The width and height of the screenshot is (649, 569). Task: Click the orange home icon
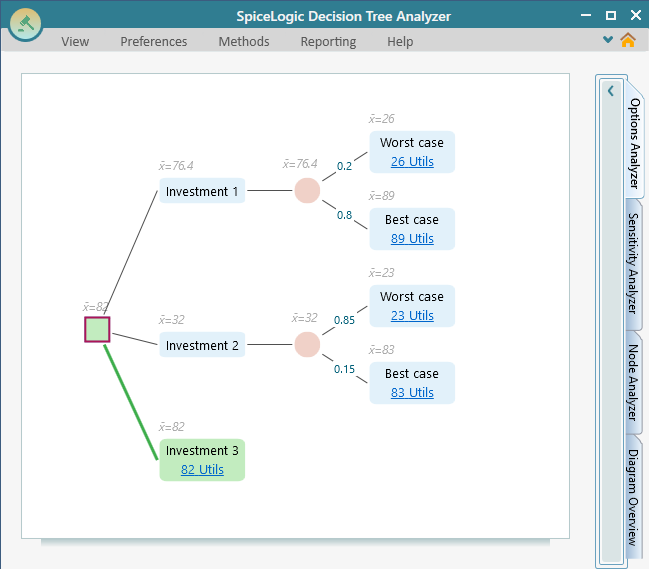[628, 41]
